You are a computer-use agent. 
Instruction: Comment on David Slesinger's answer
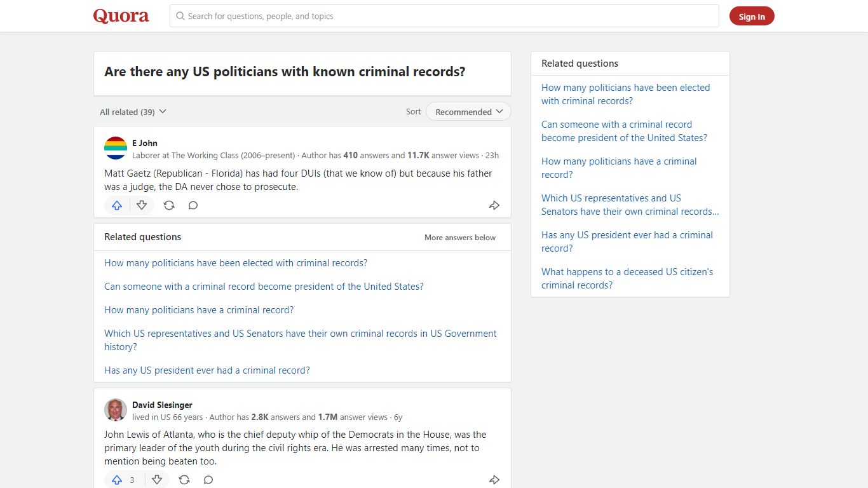click(x=208, y=480)
